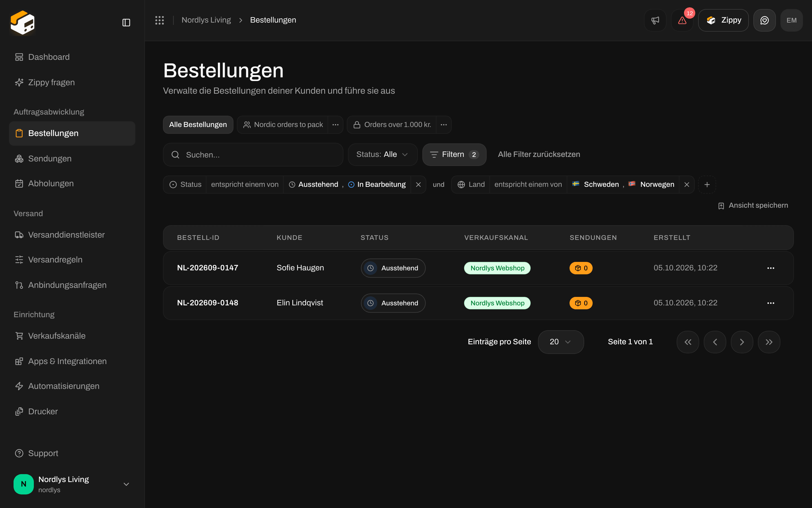Switch to the Nordic orders to pack view
Image resolution: width=812 pixels, height=508 pixels.
tap(283, 125)
